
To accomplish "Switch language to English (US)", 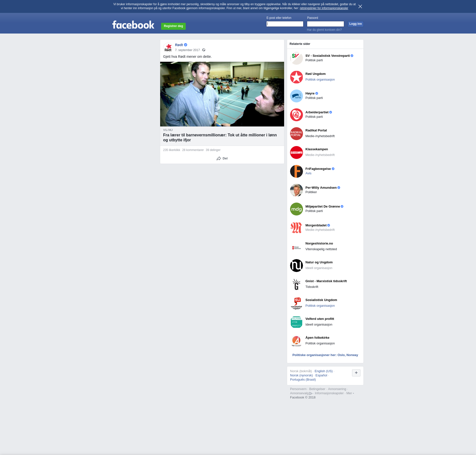I will click(324, 371).
